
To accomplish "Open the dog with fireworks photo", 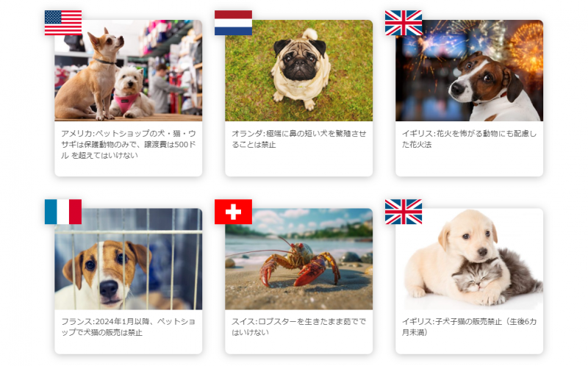I will (x=469, y=71).
